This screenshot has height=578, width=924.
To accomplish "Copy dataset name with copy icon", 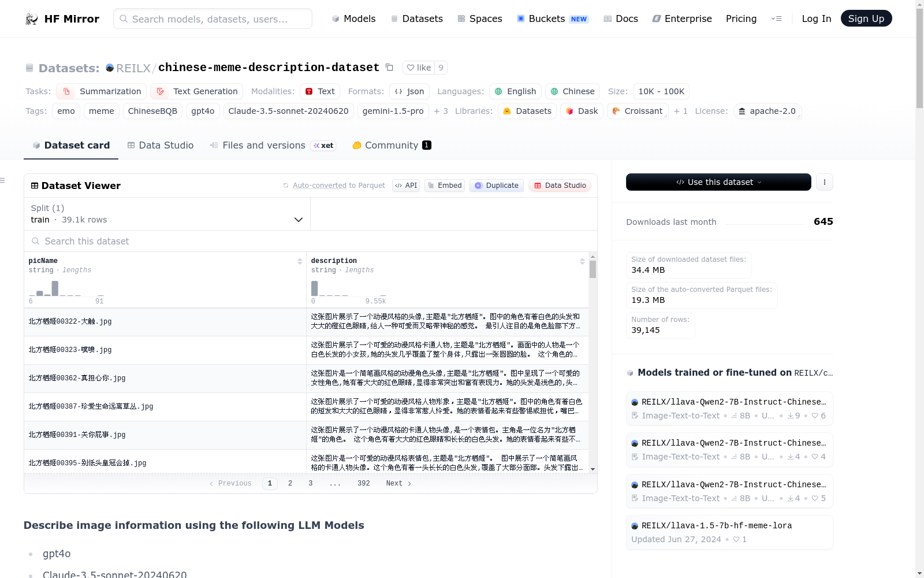I will click(389, 68).
